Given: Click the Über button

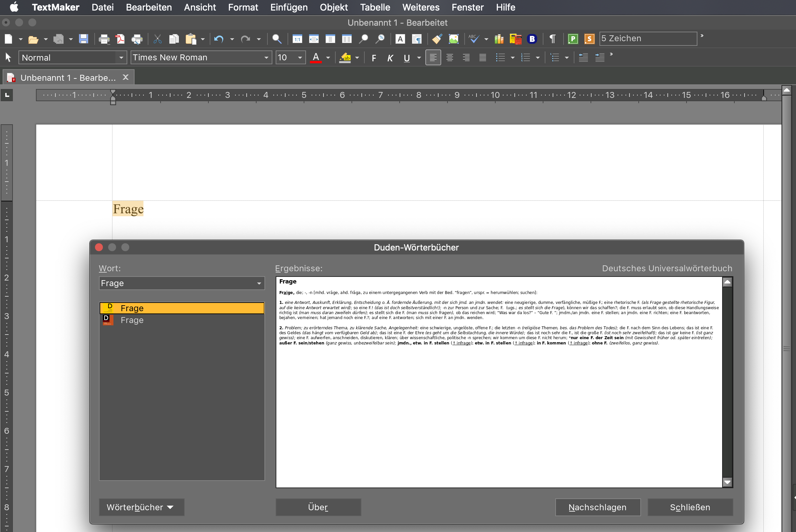Looking at the screenshot, I should pos(318,507).
